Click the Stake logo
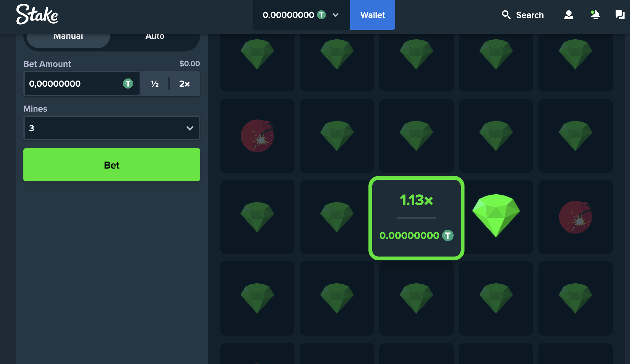Viewport: 630px width, 364px height. [x=37, y=14]
